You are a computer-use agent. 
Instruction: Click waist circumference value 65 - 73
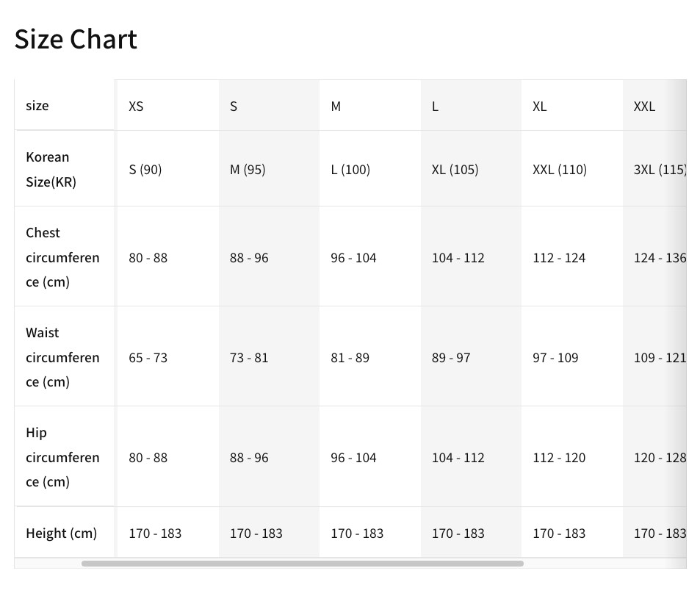148,358
